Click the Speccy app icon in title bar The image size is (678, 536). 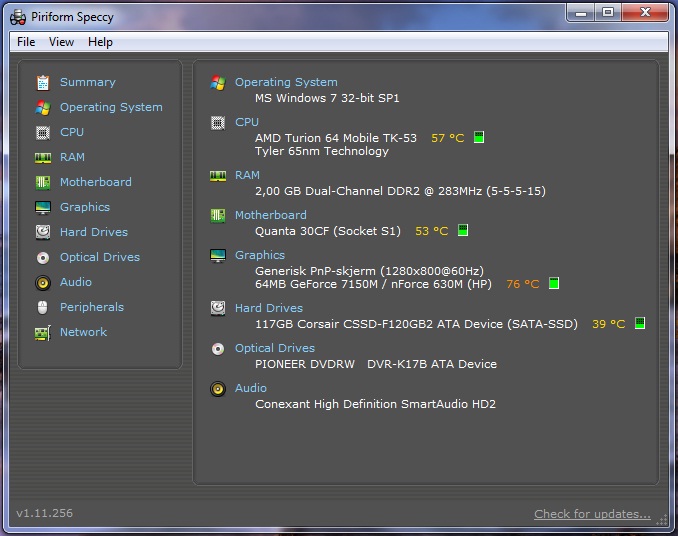point(18,17)
